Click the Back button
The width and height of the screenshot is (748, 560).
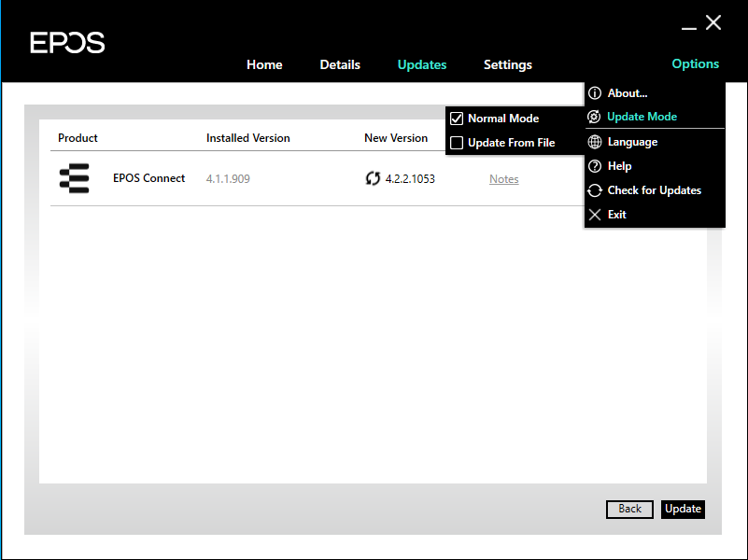click(x=629, y=509)
